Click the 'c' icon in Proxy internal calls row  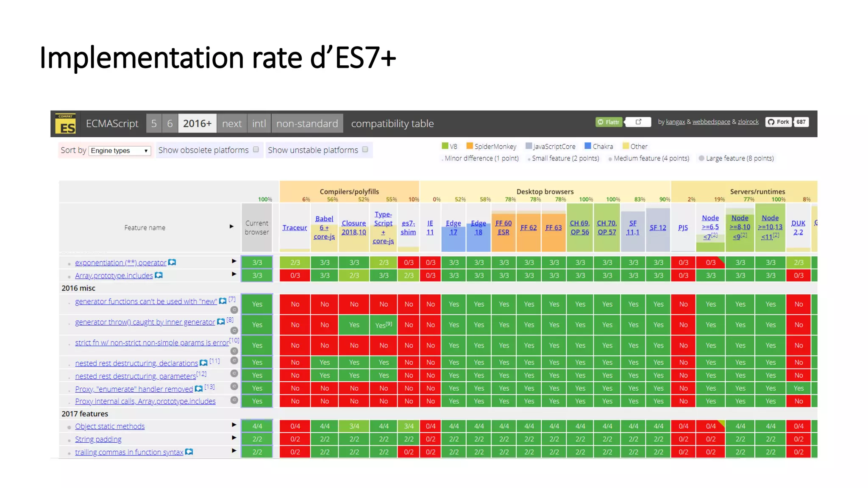[x=234, y=400]
